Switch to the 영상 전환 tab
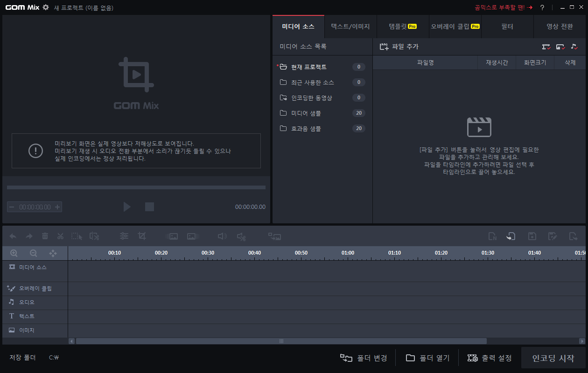Viewport: 588px width, 373px height. (560, 27)
